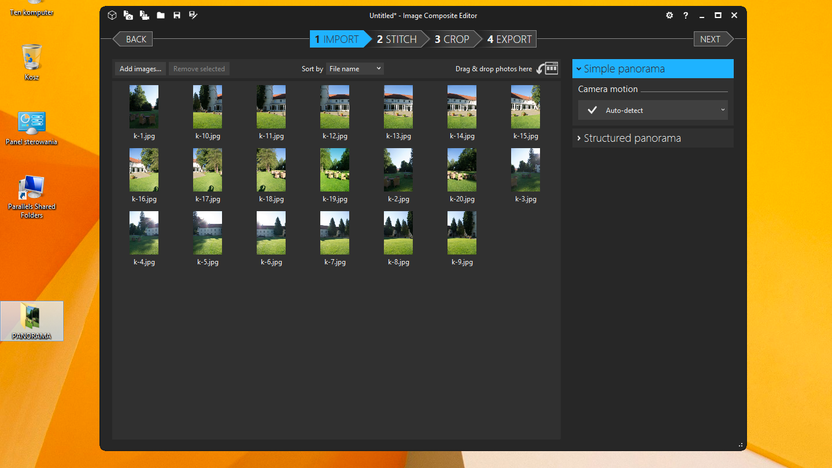Select thumbnail k-4.jpg
832x468 pixels.
point(144,233)
